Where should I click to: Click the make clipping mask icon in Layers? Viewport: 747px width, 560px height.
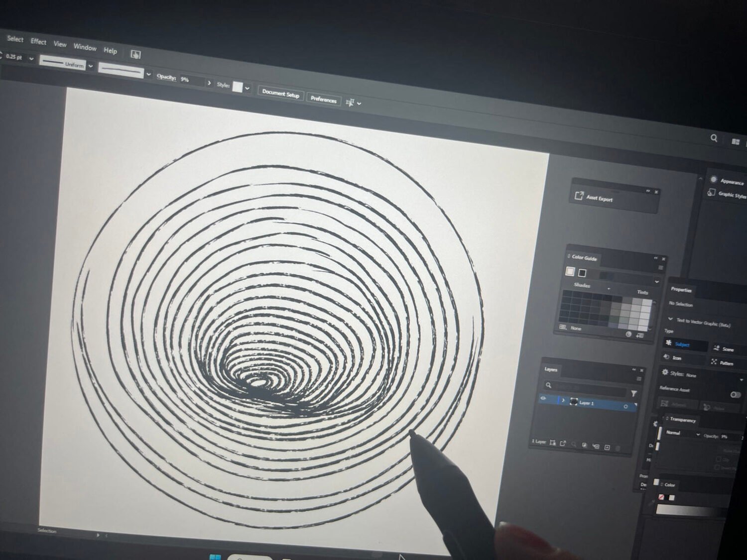tap(585, 445)
